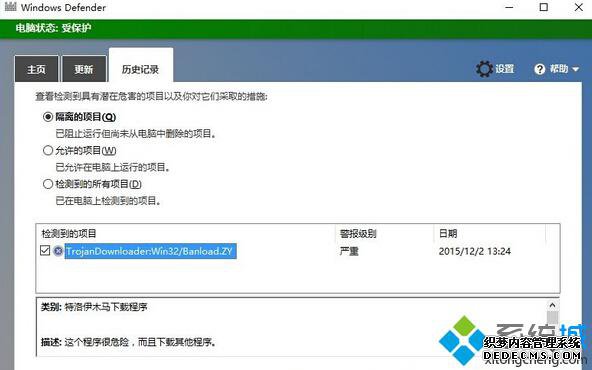Toggle checkbox for TrojanDownloader:Win32/Banload.ZY
The width and height of the screenshot is (592, 370).
45,250
